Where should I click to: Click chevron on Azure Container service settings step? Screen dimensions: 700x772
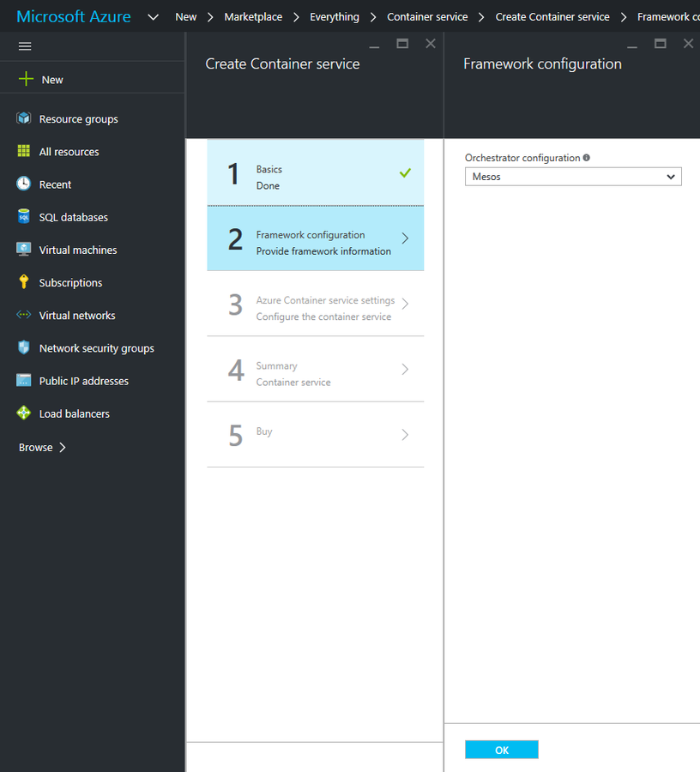tap(405, 304)
